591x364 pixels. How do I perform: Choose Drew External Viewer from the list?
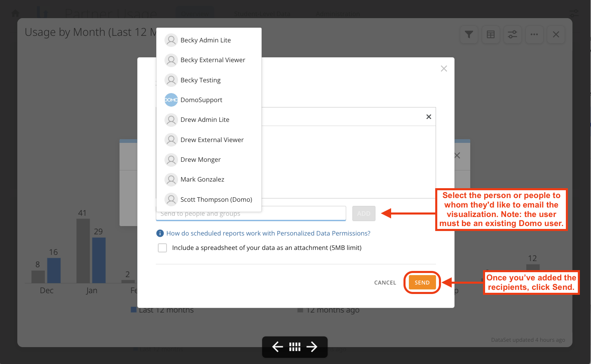pyautogui.click(x=209, y=140)
